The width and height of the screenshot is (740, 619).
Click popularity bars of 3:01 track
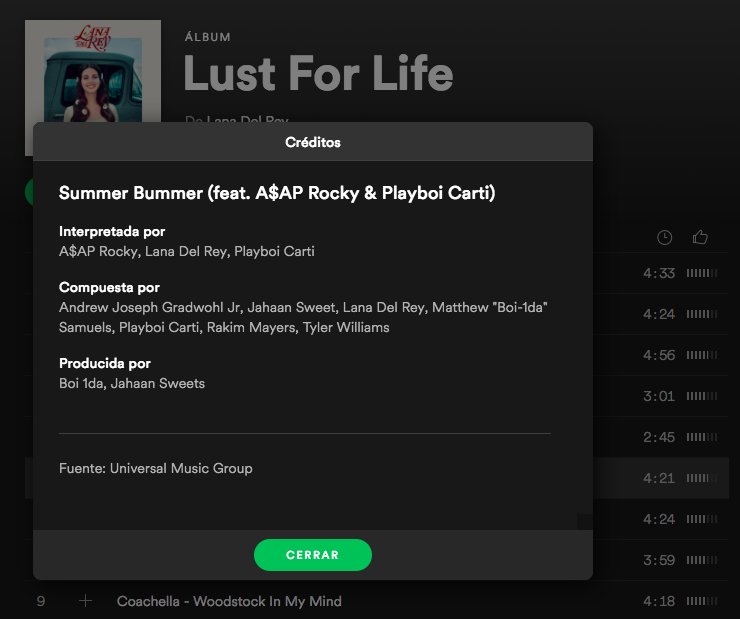[702, 396]
